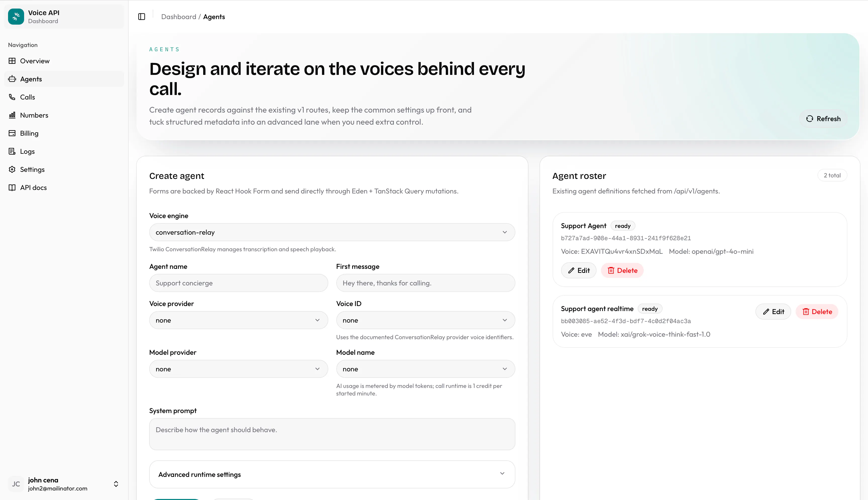Click the Support agent realtime ready badge
Viewport: 868px width, 500px height.
(x=650, y=309)
